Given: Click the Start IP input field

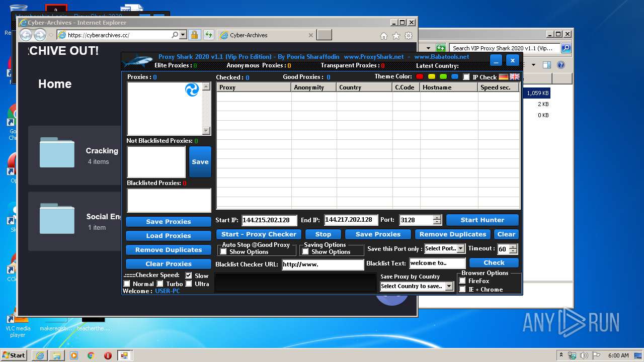Looking at the screenshot, I should coord(269,220).
